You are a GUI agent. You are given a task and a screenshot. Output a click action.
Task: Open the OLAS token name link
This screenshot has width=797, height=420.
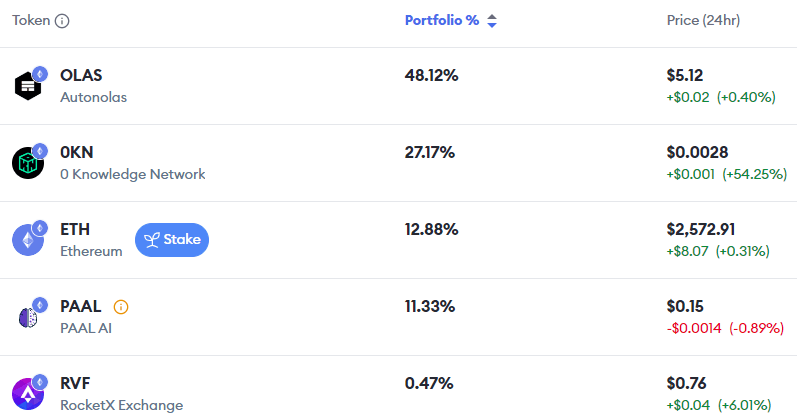click(81, 76)
